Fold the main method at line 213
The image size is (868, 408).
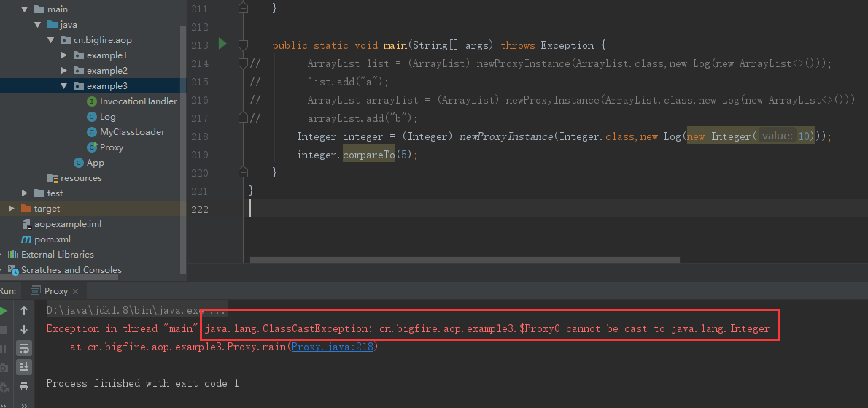[x=242, y=45]
